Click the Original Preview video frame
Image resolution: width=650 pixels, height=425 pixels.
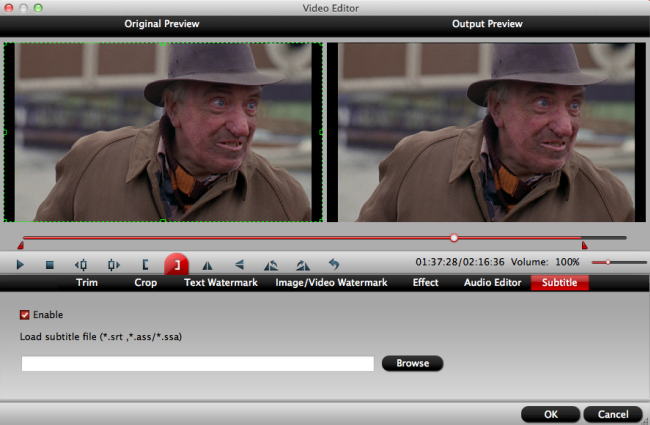click(x=163, y=132)
